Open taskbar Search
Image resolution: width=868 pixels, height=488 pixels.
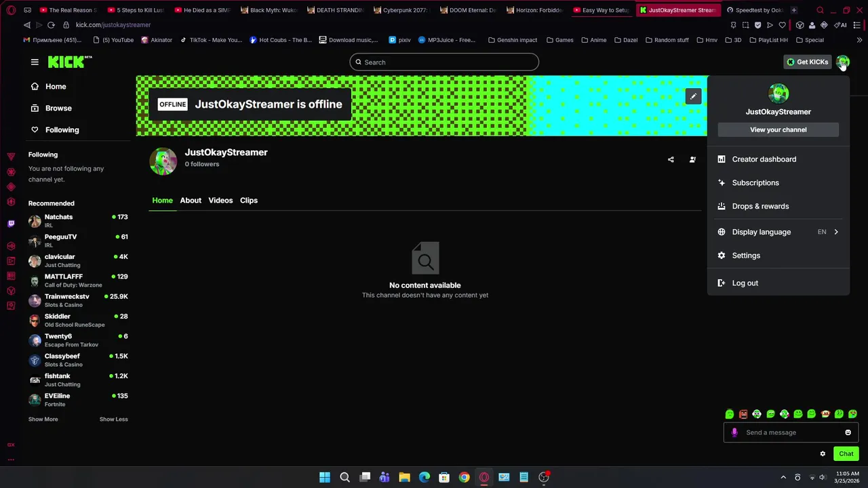(344, 477)
